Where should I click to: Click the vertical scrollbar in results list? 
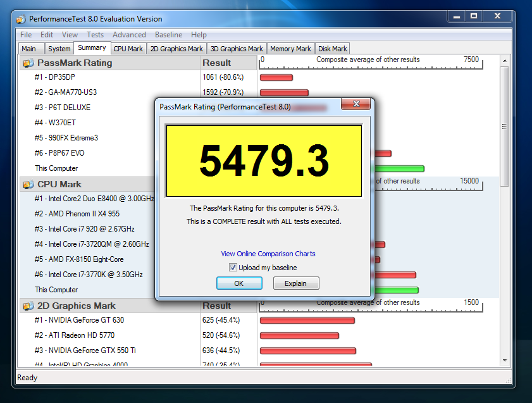pyautogui.click(x=504, y=127)
